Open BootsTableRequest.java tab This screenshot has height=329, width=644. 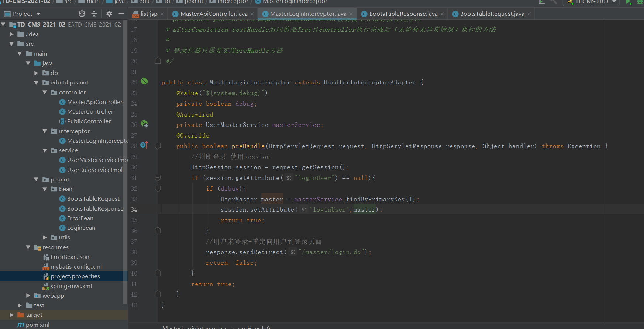coord(492,14)
